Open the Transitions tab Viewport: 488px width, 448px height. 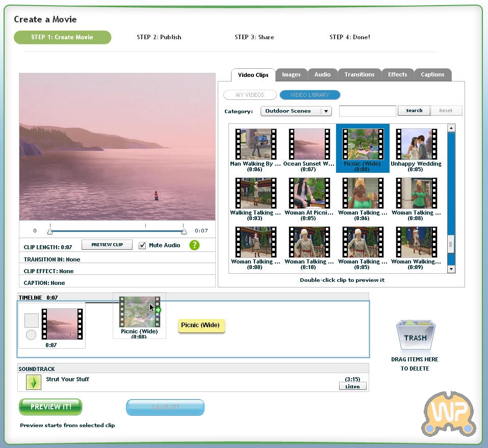[x=359, y=74]
